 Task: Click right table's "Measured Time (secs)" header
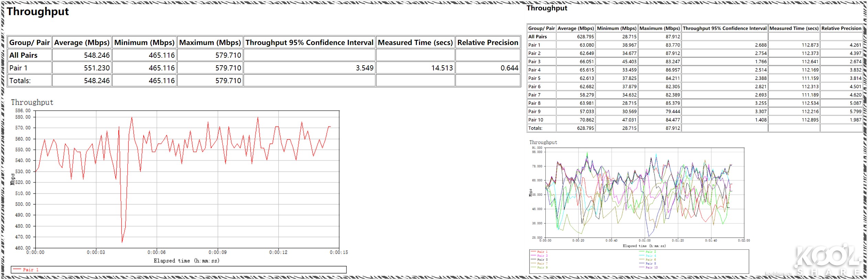point(794,29)
